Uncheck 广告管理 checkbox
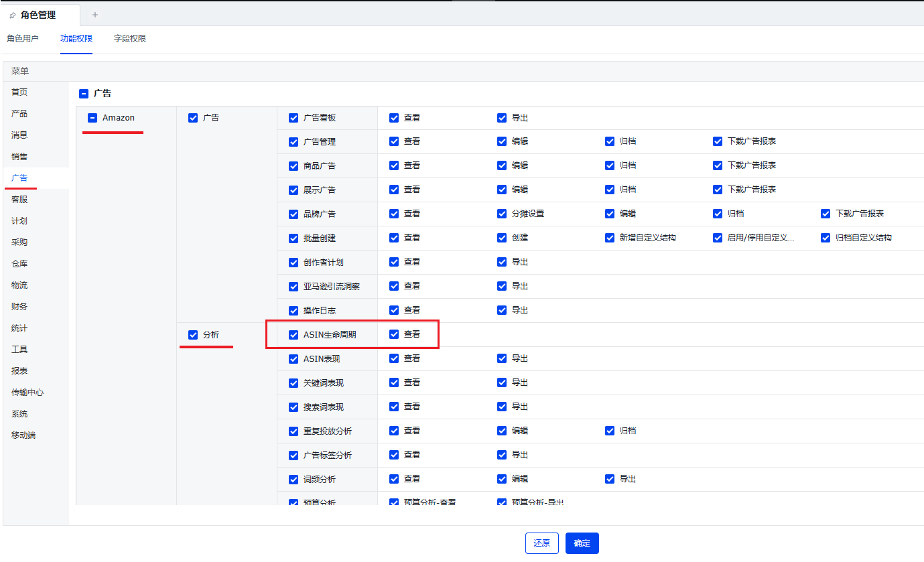 click(293, 142)
